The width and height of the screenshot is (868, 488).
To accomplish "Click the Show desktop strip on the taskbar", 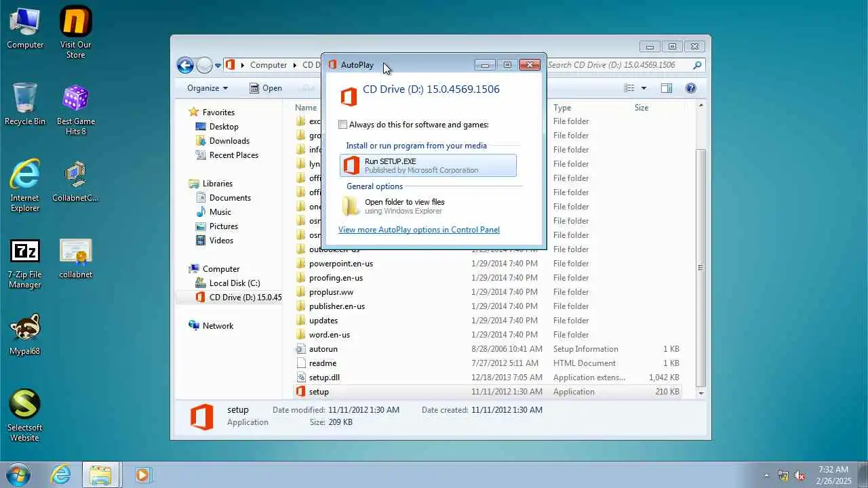I will pyautogui.click(x=863, y=474).
